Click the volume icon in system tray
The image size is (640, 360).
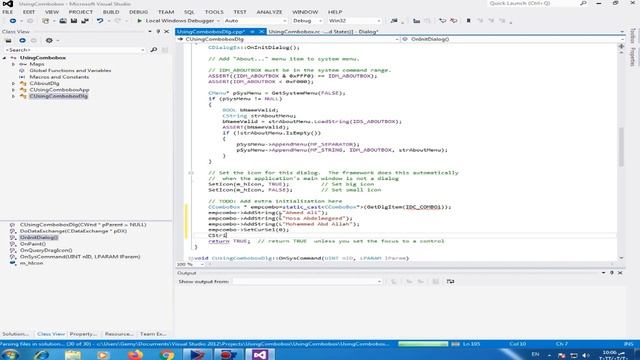[x=586, y=355]
